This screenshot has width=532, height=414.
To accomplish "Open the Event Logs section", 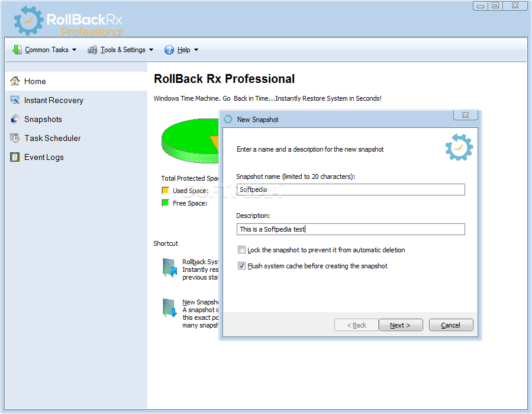I will 76,157.
